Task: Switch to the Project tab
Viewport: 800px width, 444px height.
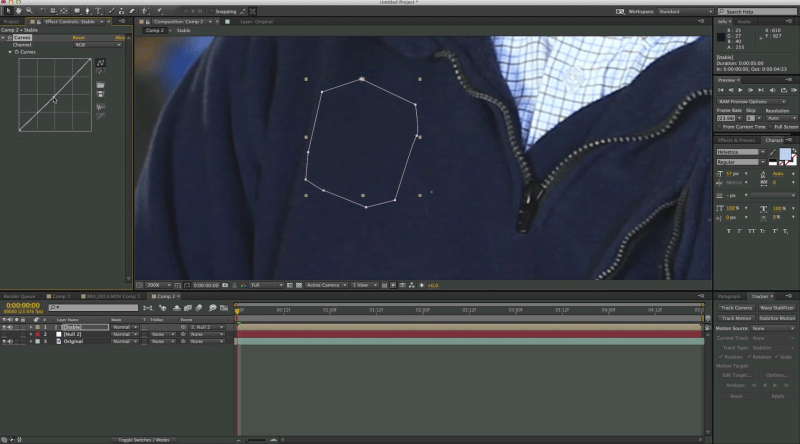Action: coord(11,22)
